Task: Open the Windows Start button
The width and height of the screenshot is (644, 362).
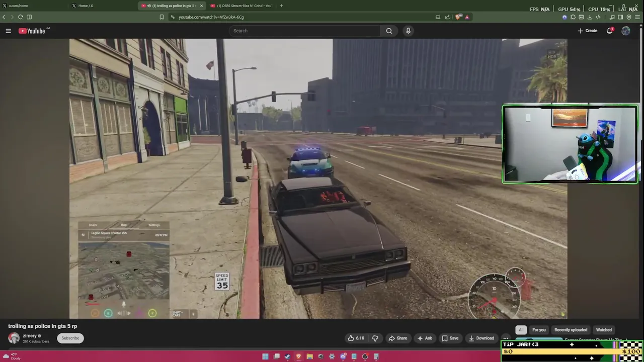Action: tap(265, 356)
